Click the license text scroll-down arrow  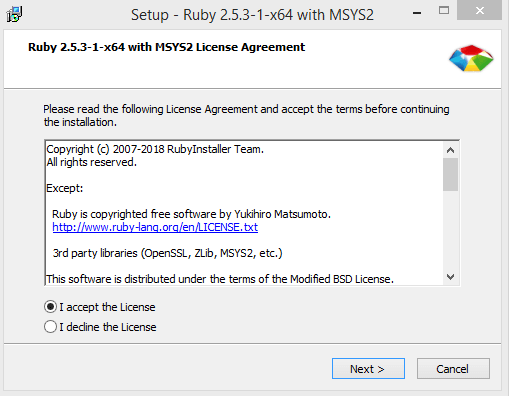451,277
